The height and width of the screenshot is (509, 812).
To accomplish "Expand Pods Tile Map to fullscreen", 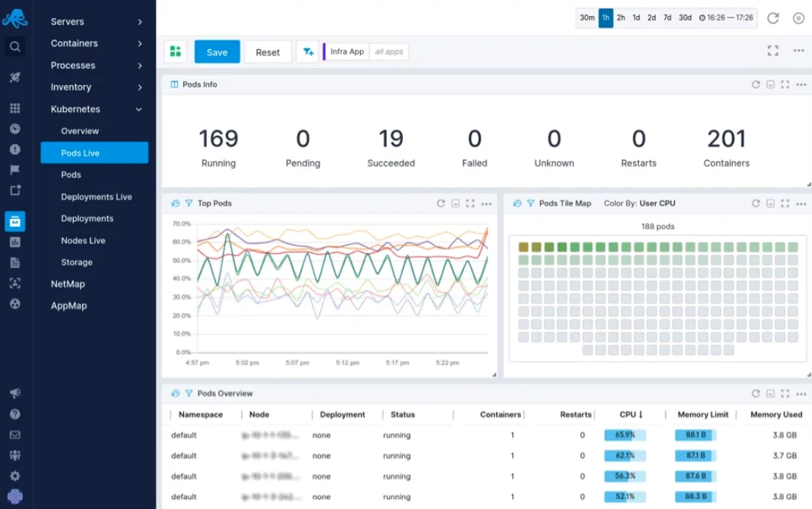I will [784, 203].
